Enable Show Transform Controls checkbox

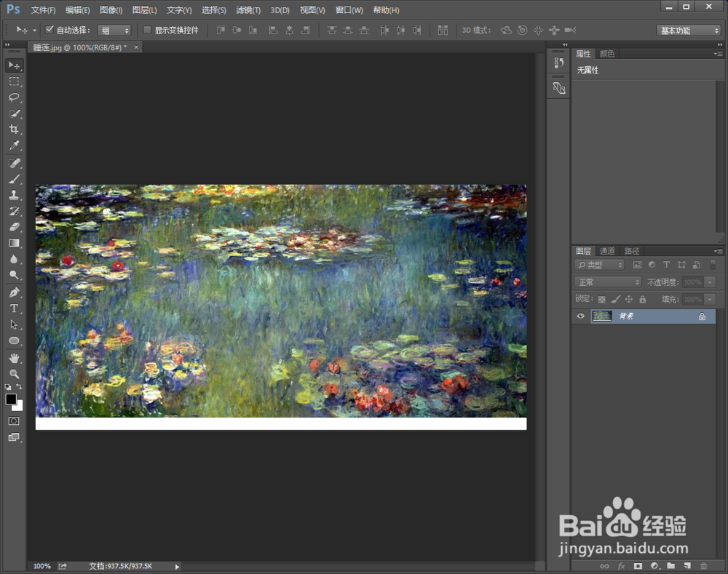(x=147, y=30)
